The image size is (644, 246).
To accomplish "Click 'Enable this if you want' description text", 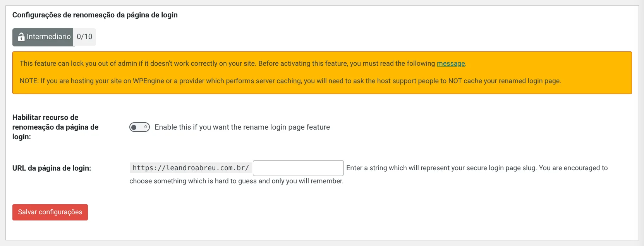I will click(x=242, y=127).
